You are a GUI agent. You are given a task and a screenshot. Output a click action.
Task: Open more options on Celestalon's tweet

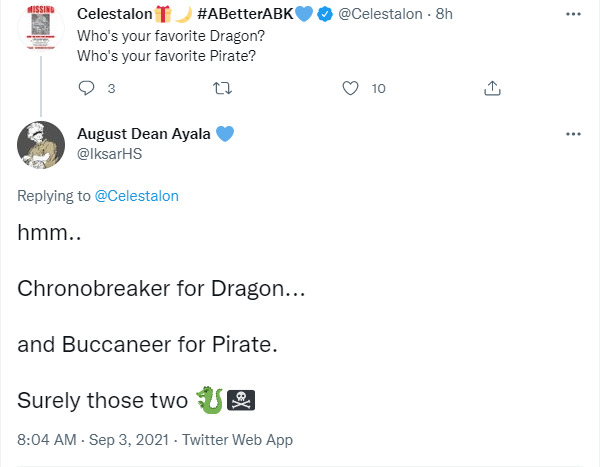pos(573,15)
